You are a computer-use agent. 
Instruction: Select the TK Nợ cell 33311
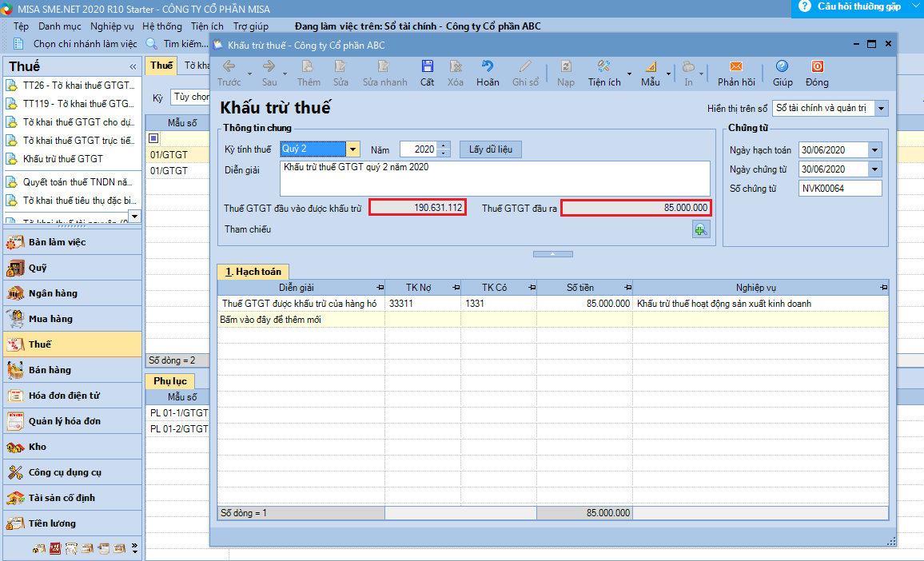click(423, 304)
